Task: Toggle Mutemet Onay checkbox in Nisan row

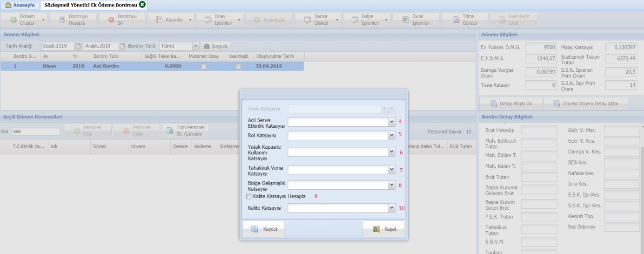Action: (x=203, y=66)
